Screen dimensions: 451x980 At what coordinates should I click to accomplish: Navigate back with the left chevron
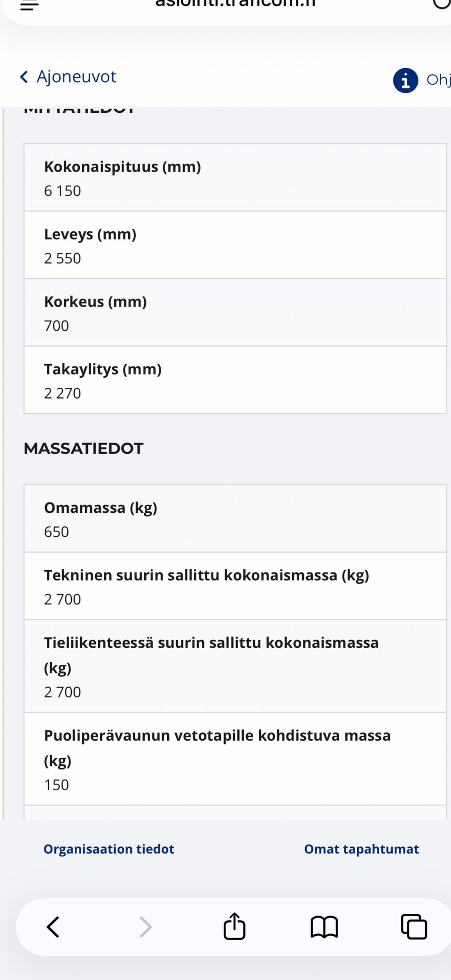(53, 926)
